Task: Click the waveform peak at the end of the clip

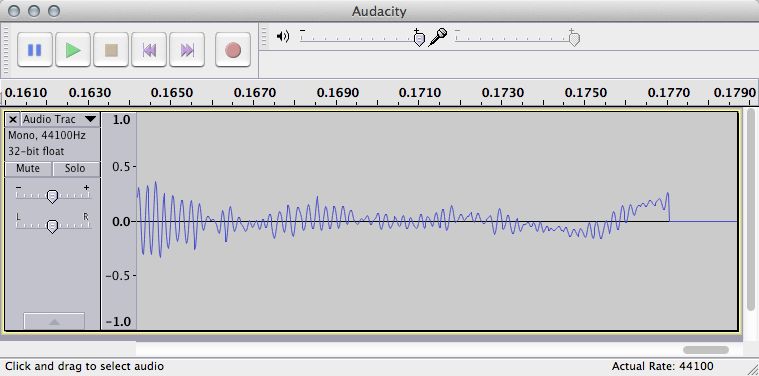Action: point(668,194)
